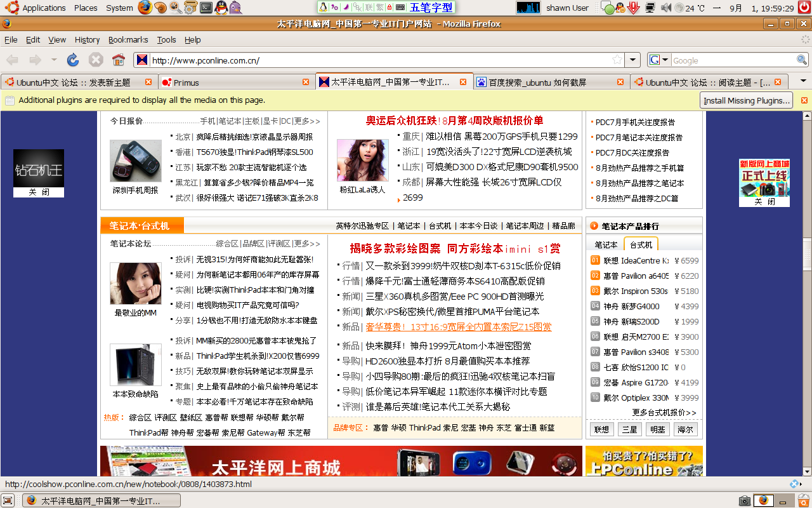The height and width of the screenshot is (508, 812).
Task: Click Install Missing Plugins button
Action: (x=747, y=100)
